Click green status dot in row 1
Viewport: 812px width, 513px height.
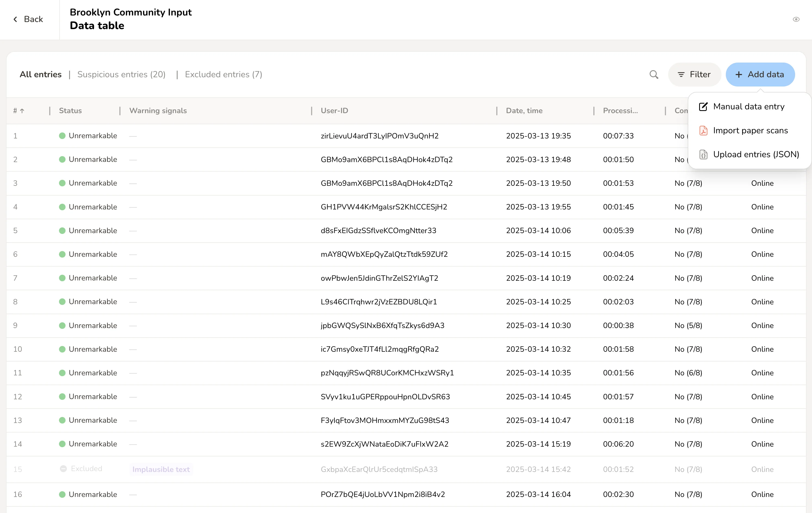click(62, 136)
